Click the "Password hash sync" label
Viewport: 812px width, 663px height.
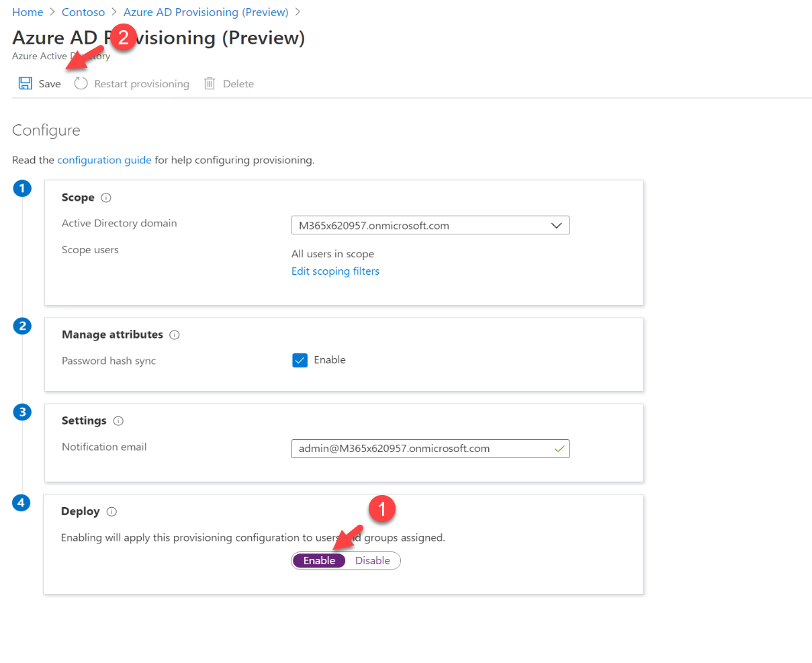pos(109,361)
